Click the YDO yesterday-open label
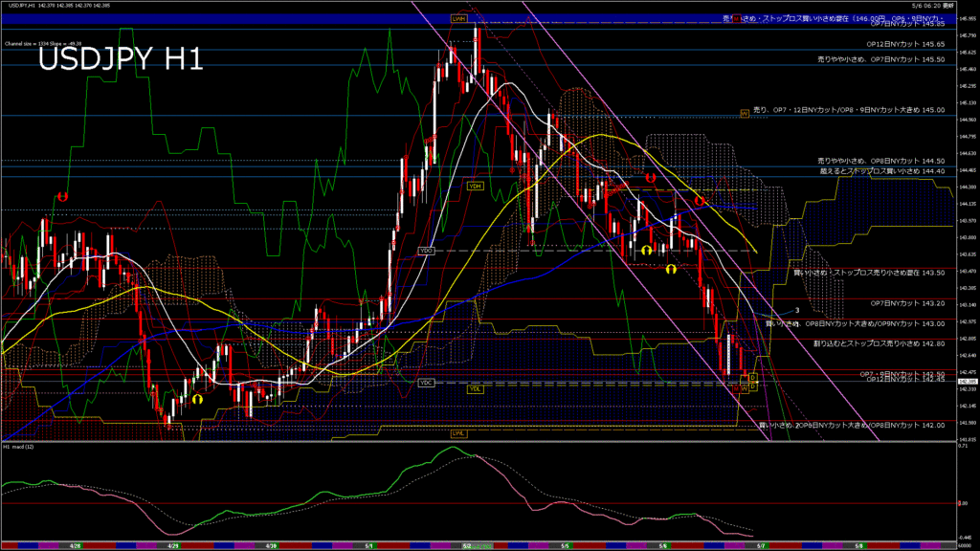The image size is (980, 551). coord(427,251)
